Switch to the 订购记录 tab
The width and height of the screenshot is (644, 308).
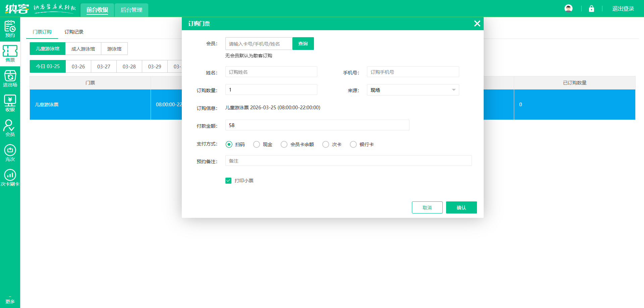[x=74, y=32]
